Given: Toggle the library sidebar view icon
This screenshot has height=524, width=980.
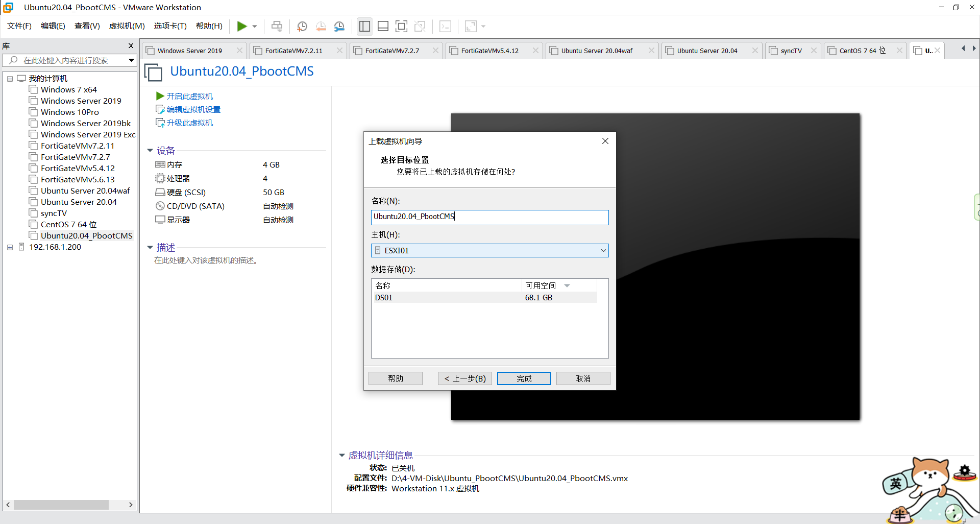Looking at the screenshot, I should coord(364,26).
